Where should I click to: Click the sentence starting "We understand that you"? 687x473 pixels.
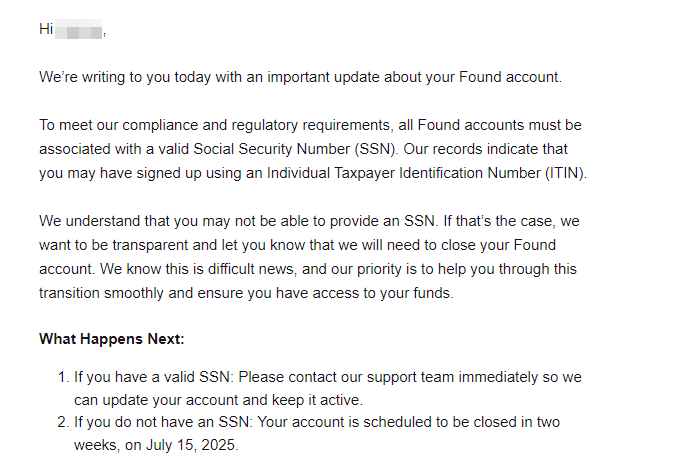(x=237, y=221)
